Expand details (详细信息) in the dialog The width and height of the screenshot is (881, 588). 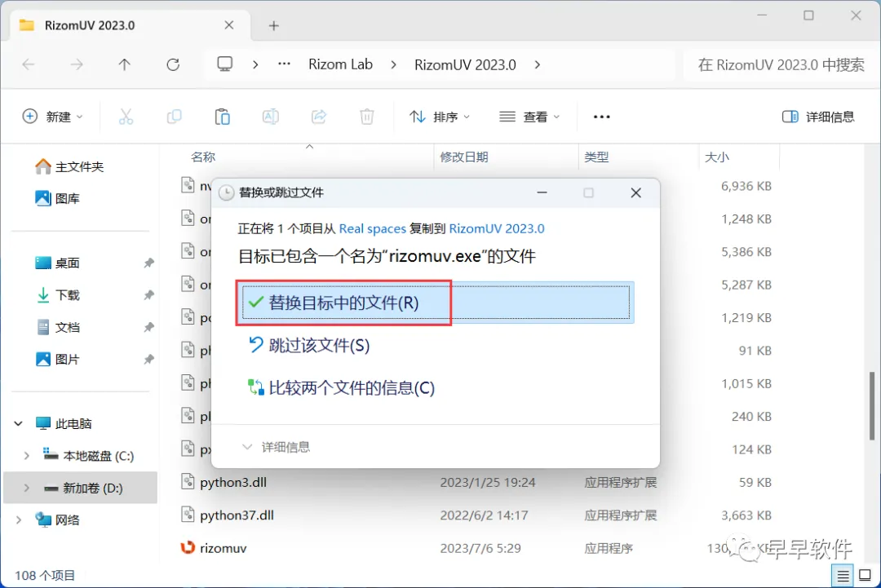277,447
